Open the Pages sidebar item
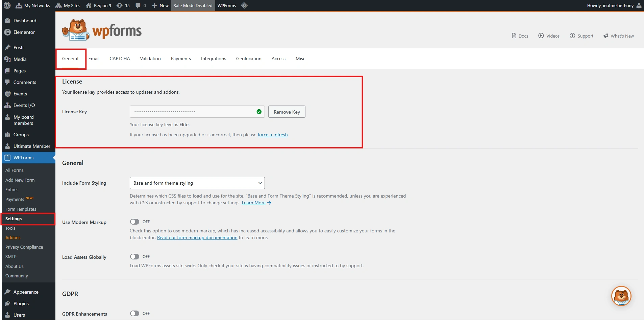Screen dimensions: 644x320 click(x=28, y=71)
